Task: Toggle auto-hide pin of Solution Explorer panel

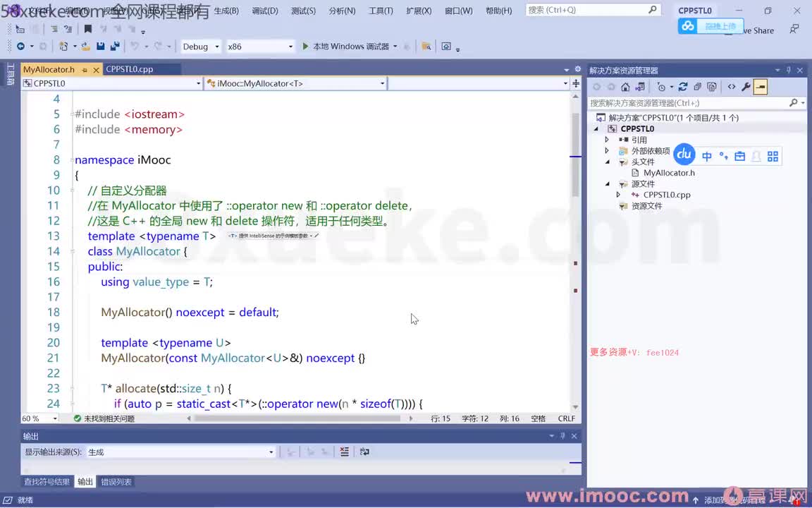Action: click(x=789, y=70)
